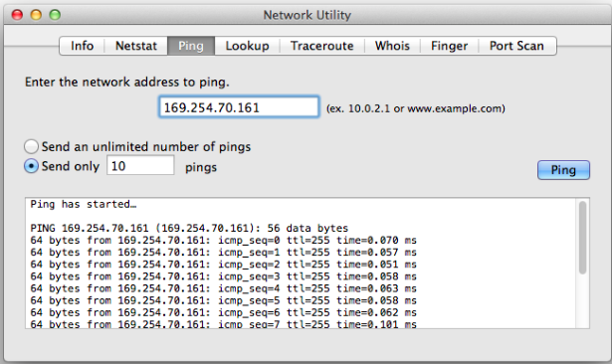Switch to the Whois tab
Screen dimensions: 612x364
(392, 46)
